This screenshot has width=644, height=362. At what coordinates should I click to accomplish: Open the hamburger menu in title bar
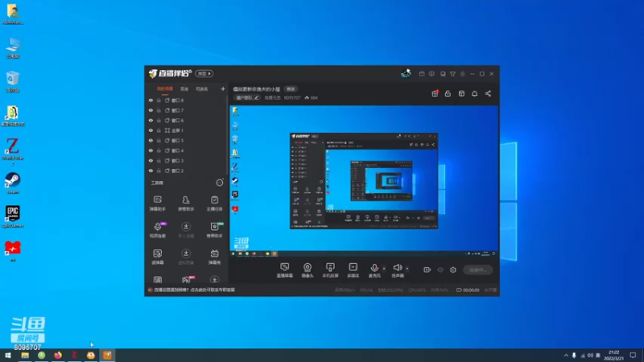(x=462, y=74)
